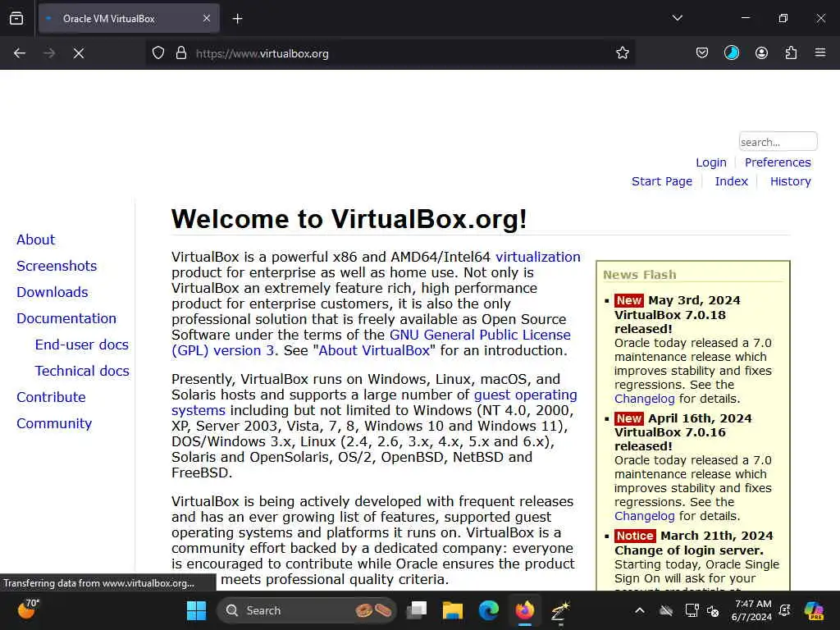Open the History link

[790, 181]
